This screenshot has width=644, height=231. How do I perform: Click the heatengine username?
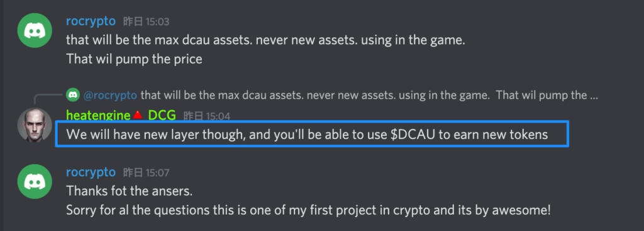point(98,116)
